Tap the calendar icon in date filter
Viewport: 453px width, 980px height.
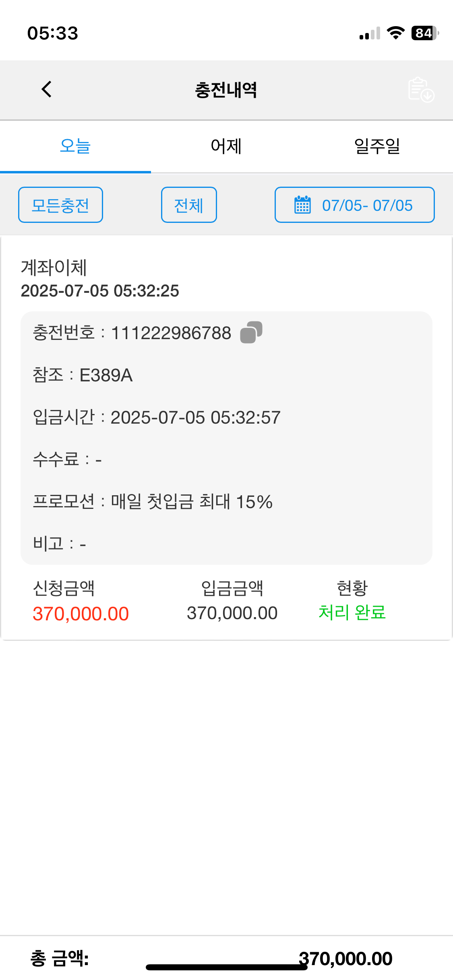(x=302, y=205)
